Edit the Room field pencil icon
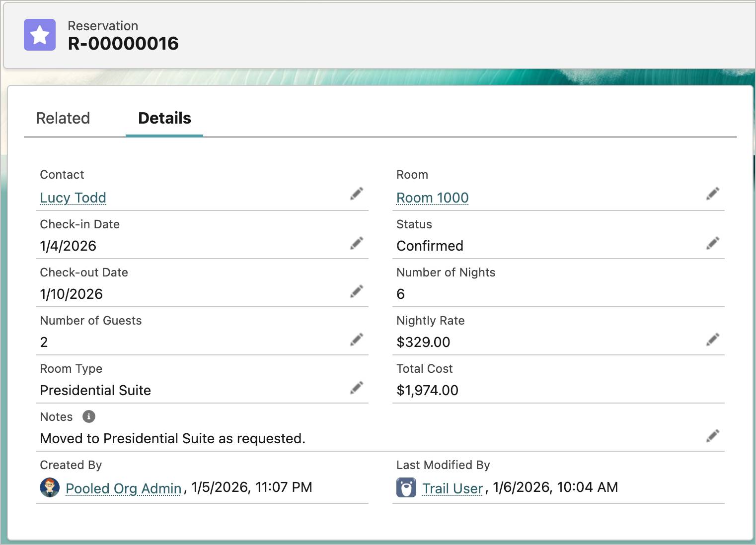The image size is (756, 545). [713, 194]
